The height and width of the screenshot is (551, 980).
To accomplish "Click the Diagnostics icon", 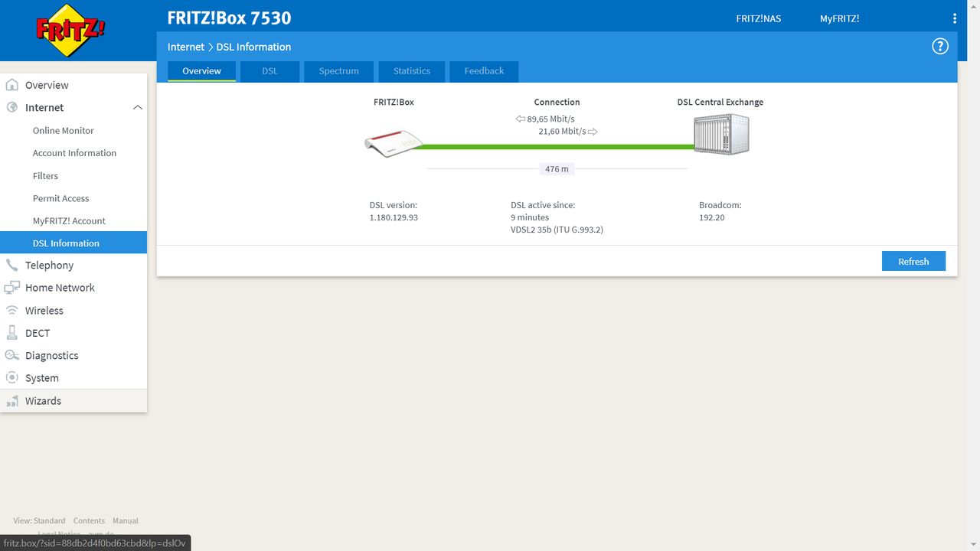I will point(11,355).
